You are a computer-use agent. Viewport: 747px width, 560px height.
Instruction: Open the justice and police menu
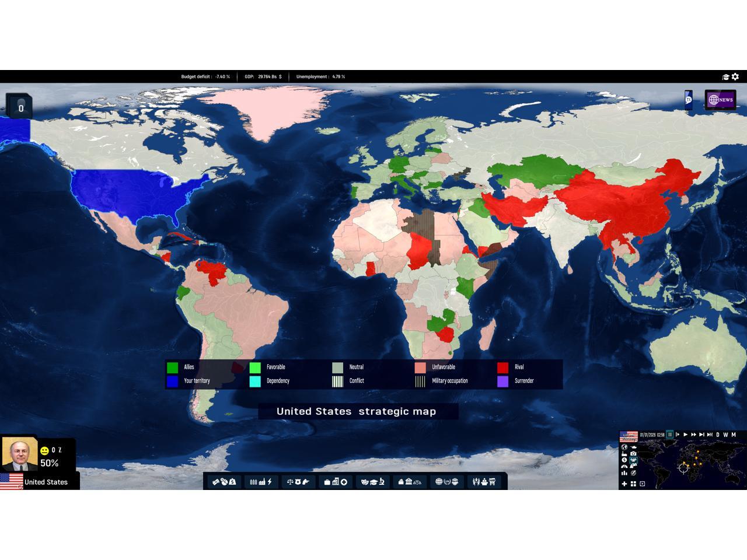[x=298, y=482]
